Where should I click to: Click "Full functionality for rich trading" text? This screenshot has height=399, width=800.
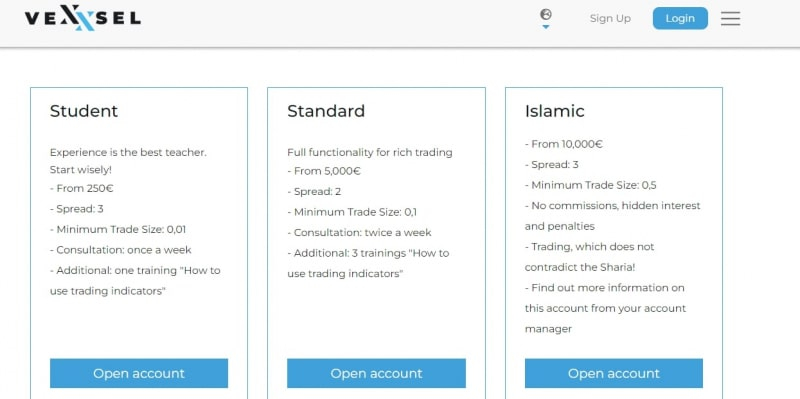point(370,152)
